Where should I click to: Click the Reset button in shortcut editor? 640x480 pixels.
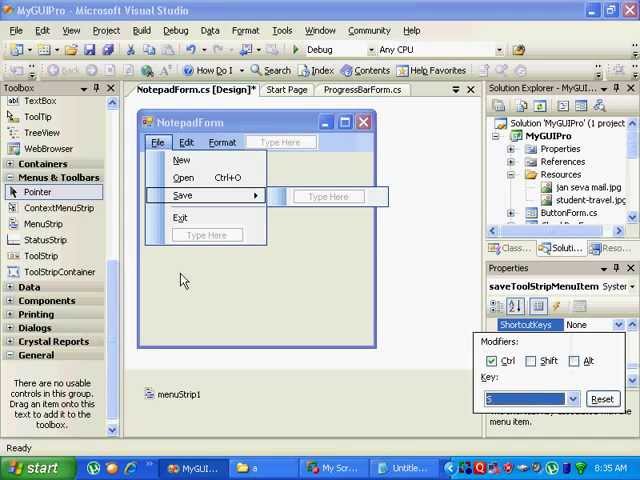(x=602, y=399)
